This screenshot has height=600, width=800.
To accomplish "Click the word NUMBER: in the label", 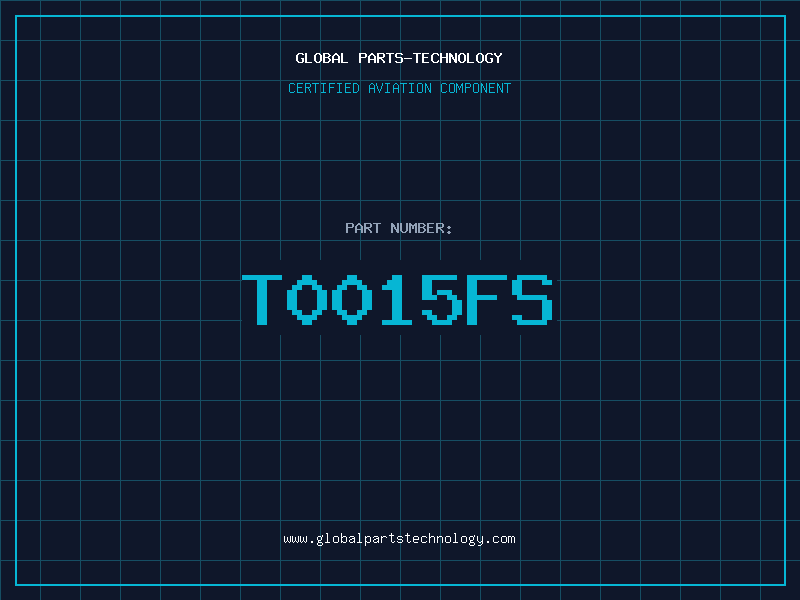I will [421, 229].
